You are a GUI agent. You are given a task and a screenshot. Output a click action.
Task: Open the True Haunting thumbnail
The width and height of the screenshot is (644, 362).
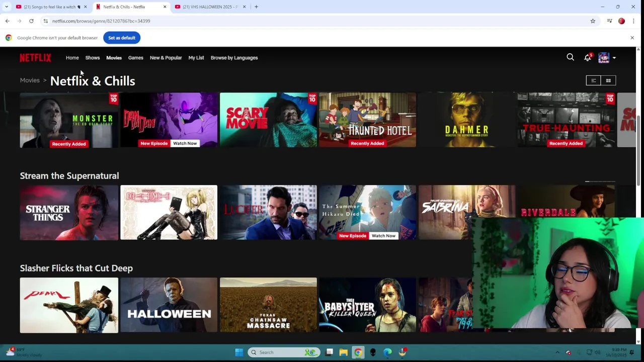[x=566, y=120]
